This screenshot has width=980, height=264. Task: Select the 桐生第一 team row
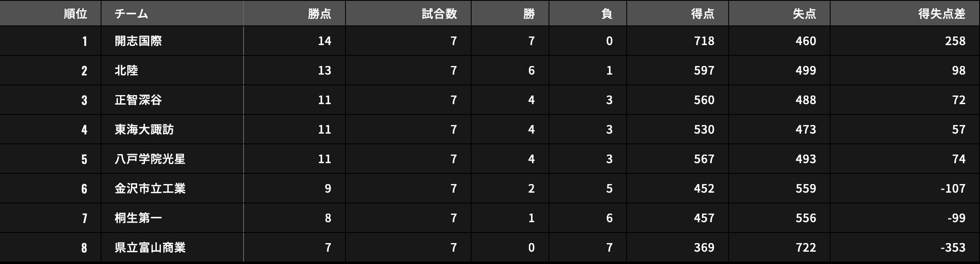coord(138,218)
